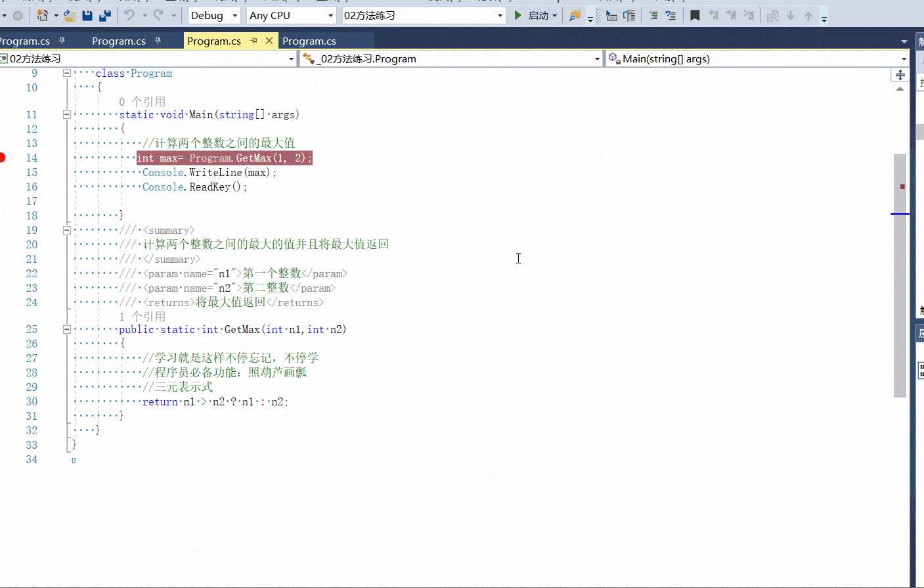The width and height of the screenshot is (924, 588).
Task: Open the New Project dropdown arrow
Action: click(56, 15)
